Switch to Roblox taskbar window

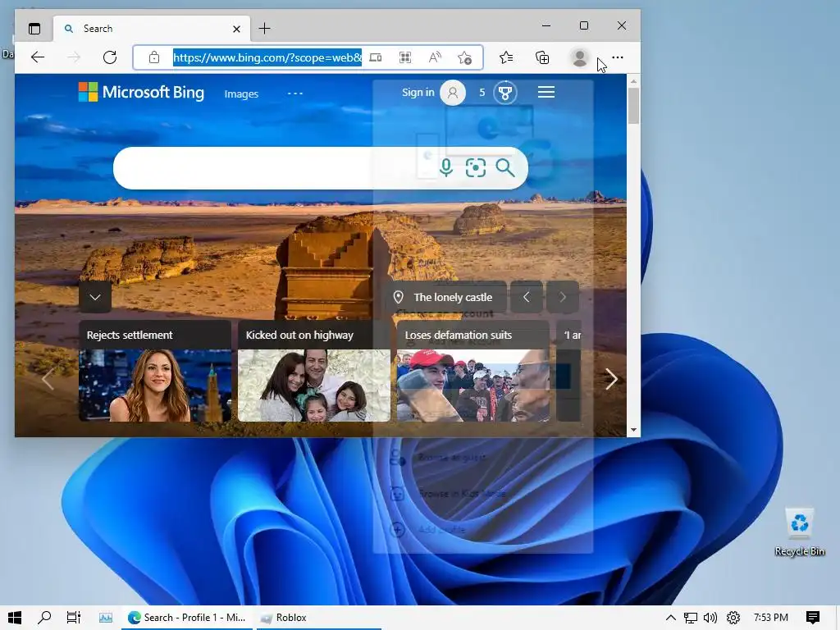tap(319, 618)
